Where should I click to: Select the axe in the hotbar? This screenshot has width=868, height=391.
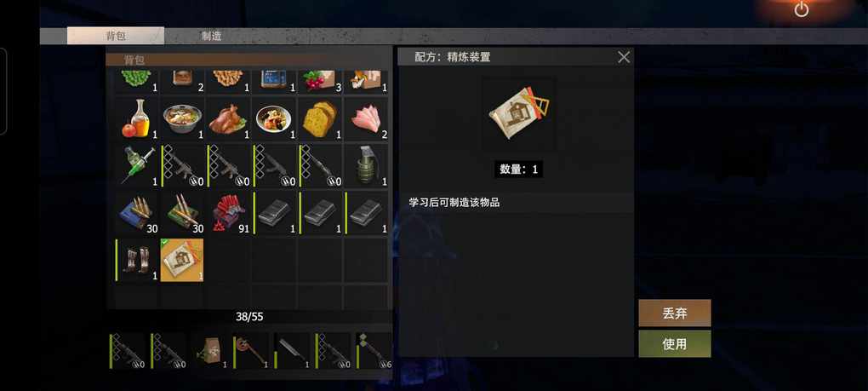click(251, 351)
